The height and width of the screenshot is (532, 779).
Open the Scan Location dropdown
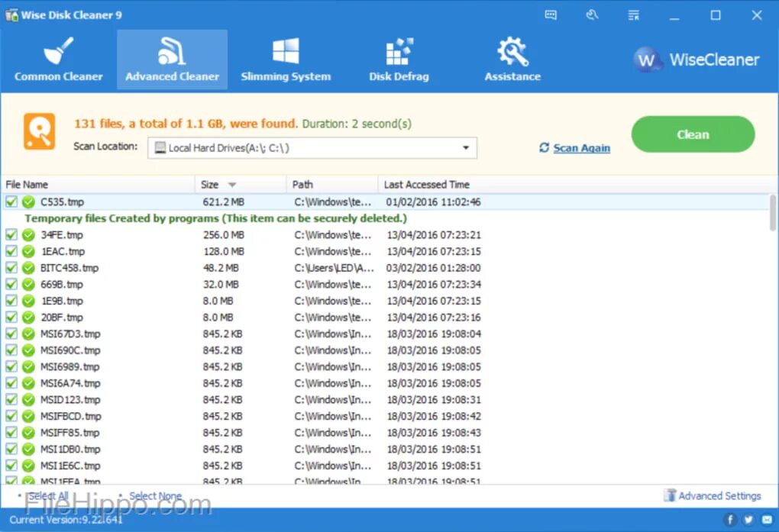click(x=312, y=148)
